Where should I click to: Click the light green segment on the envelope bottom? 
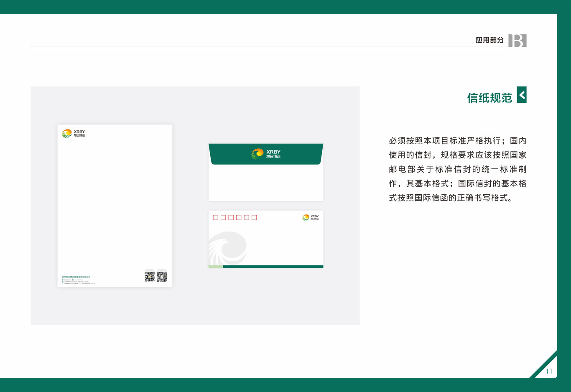coord(216,267)
